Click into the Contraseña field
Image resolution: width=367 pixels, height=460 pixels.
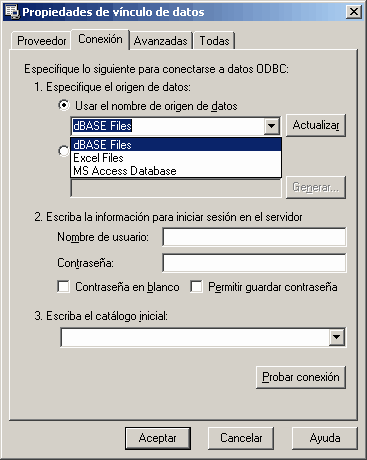click(254, 263)
